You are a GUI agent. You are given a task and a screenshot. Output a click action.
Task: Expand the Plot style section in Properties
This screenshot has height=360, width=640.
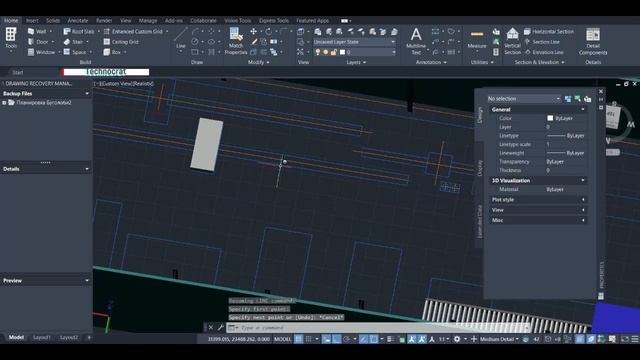[x=538, y=200]
